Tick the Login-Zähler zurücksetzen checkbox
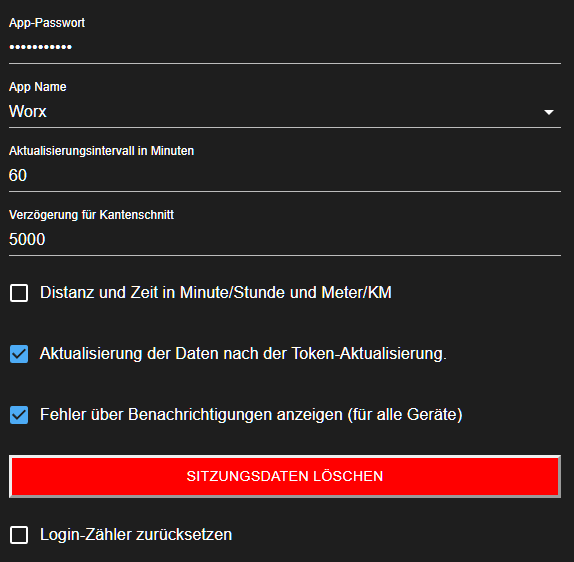 19,535
